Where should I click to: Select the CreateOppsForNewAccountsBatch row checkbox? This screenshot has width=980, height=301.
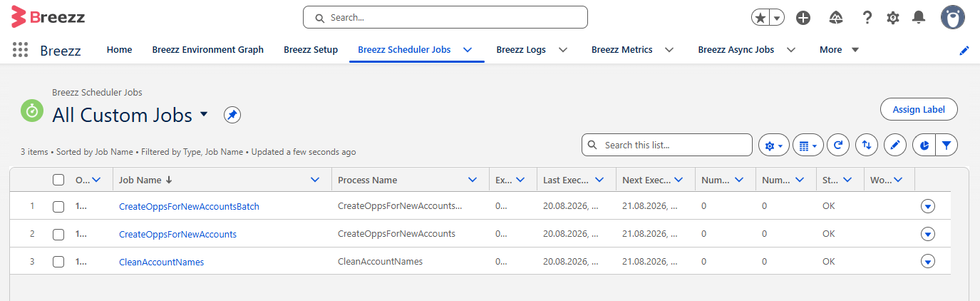[x=58, y=207]
